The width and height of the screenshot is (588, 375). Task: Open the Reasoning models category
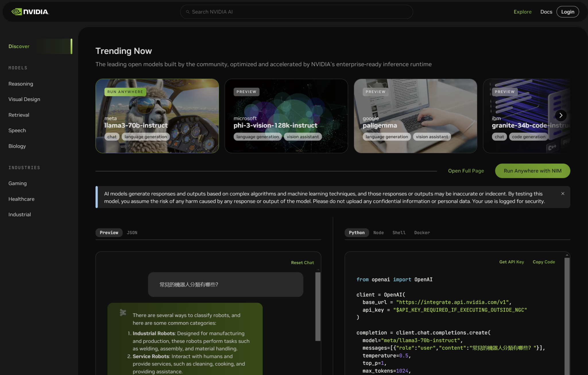[x=21, y=84]
